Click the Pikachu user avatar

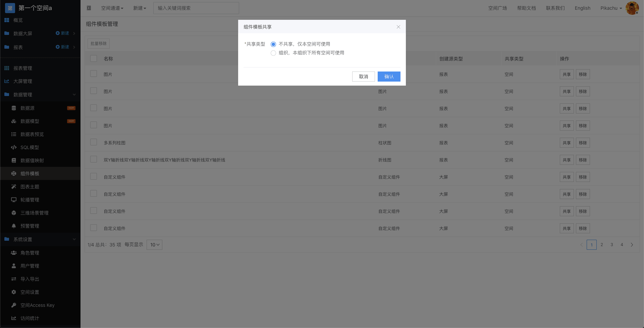point(632,8)
